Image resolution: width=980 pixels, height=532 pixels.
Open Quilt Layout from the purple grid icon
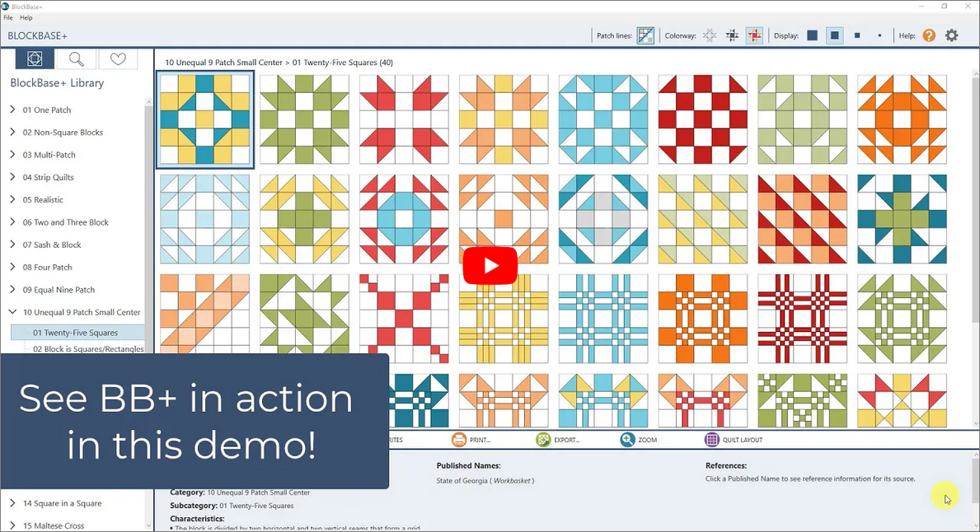point(712,440)
